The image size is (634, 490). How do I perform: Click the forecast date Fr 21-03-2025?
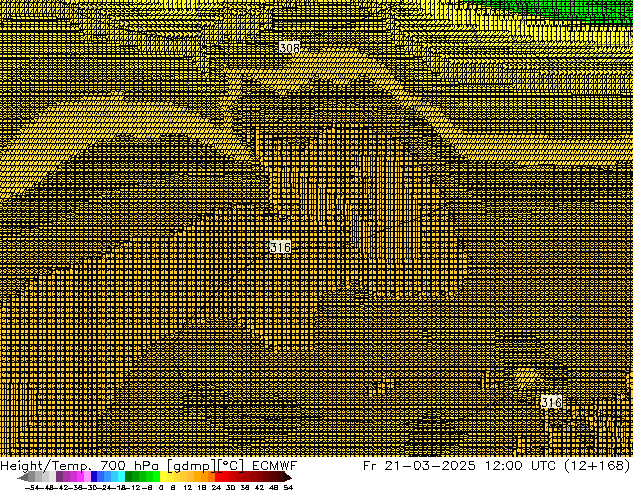(x=419, y=466)
